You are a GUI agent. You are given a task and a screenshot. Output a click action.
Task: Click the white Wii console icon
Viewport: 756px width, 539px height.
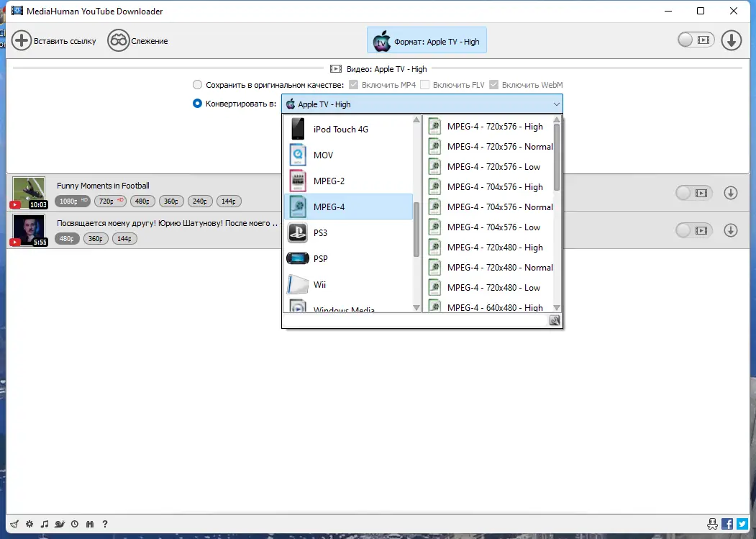(298, 285)
